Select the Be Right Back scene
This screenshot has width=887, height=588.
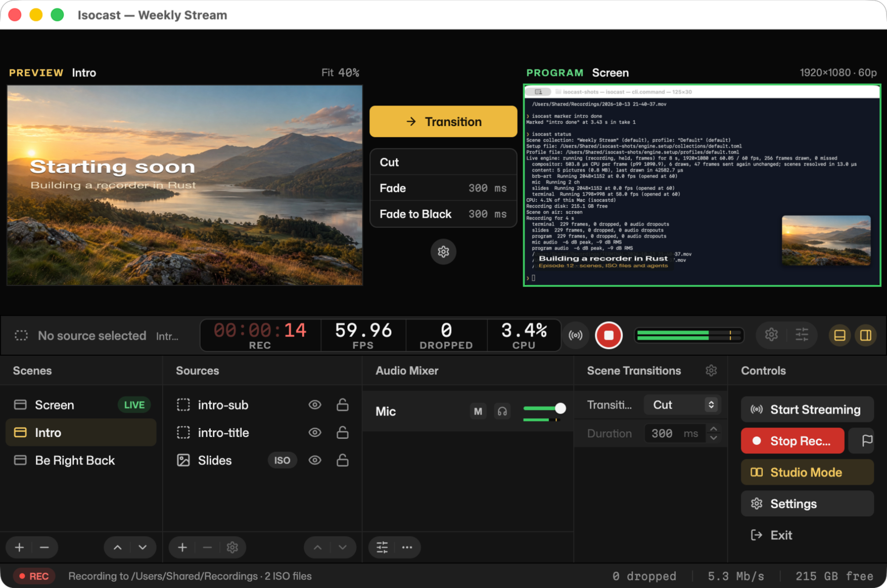click(81, 460)
